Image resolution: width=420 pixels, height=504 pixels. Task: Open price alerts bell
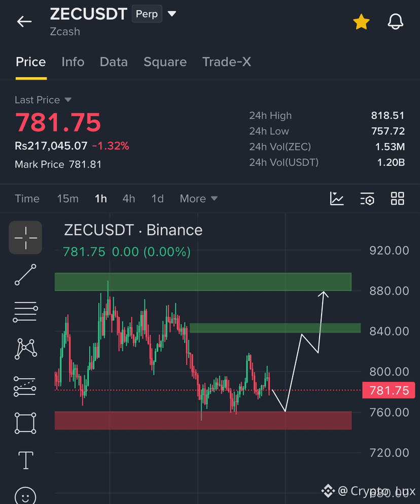click(395, 22)
